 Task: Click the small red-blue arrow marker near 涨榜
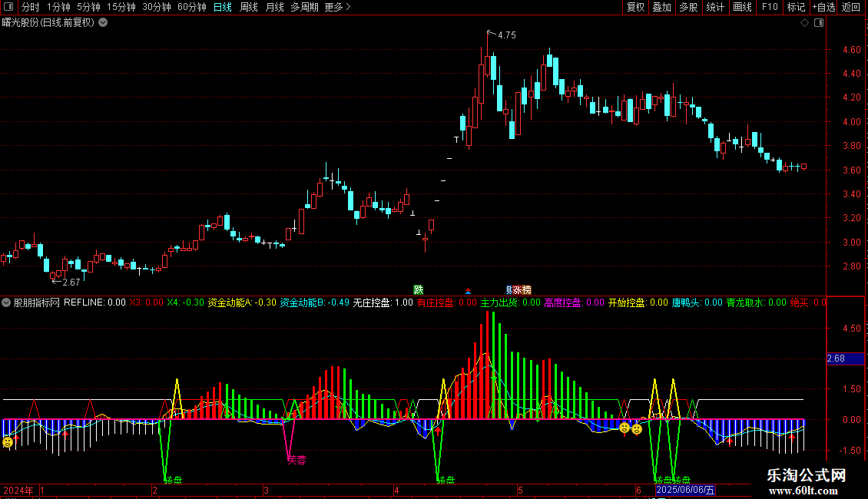[x=469, y=291]
